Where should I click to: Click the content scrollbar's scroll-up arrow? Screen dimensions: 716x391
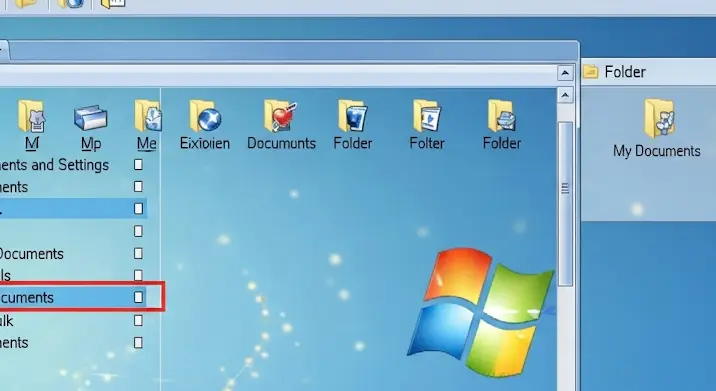pyautogui.click(x=565, y=95)
